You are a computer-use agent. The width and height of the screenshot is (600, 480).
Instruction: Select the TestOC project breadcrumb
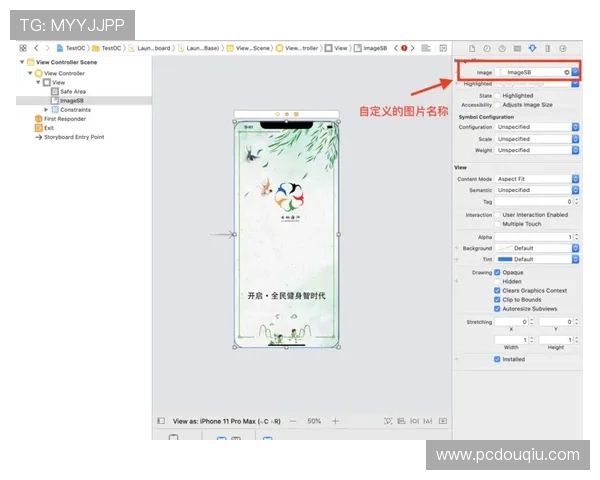(x=71, y=48)
